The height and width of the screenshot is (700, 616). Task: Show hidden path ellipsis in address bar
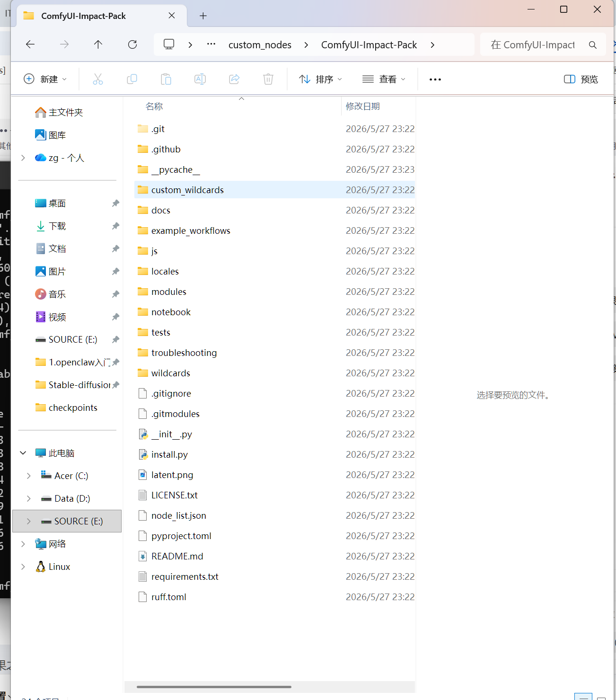(211, 44)
